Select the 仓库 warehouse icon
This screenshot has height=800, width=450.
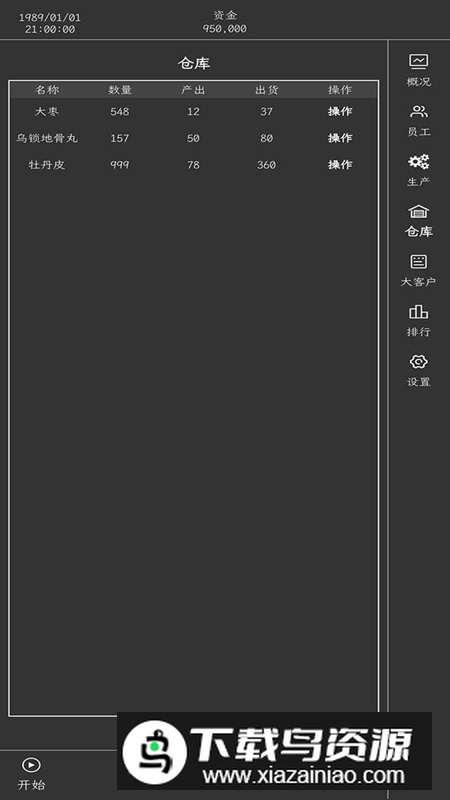[418, 212]
